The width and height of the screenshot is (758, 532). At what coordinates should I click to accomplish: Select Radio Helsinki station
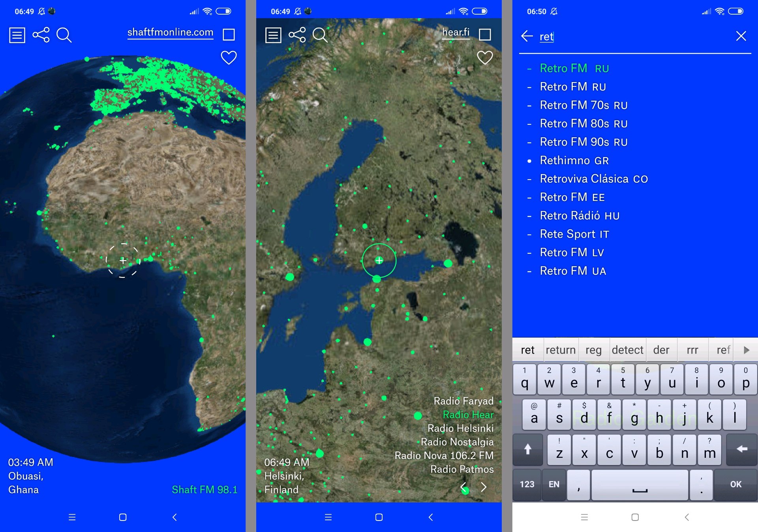460,428
